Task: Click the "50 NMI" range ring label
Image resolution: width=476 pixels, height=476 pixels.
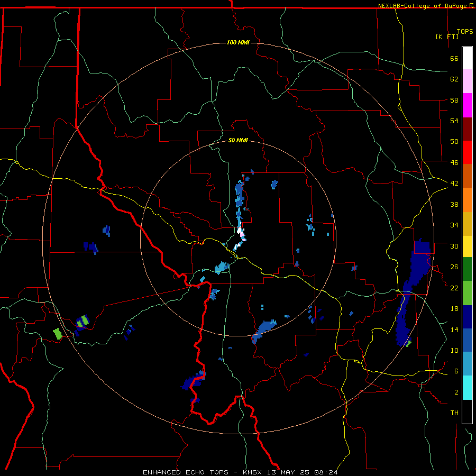Action: pyautogui.click(x=239, y=140)
